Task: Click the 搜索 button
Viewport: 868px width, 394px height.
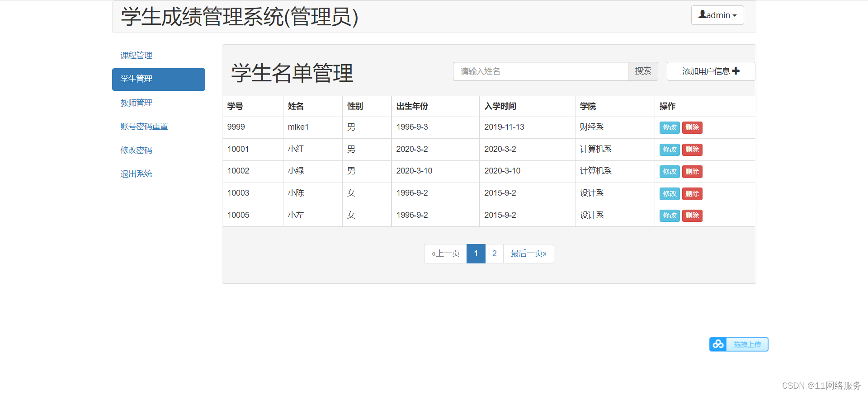Action: [643, 71]
